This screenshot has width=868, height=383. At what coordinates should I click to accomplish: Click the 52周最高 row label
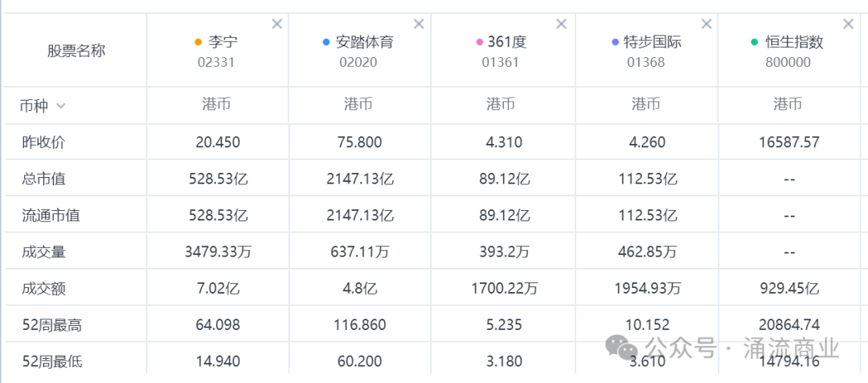pyautogui.click(x=51, y=325)
